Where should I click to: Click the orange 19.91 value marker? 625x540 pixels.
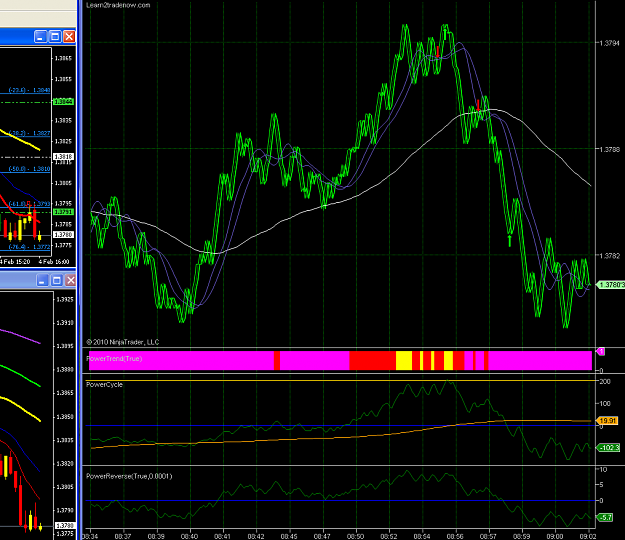607,420
